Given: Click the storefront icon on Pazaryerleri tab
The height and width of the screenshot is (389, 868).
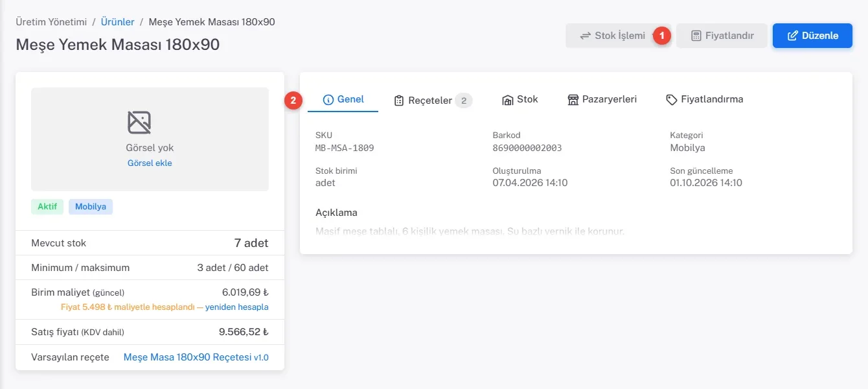Looking at the screenshot, I should 573,100.
